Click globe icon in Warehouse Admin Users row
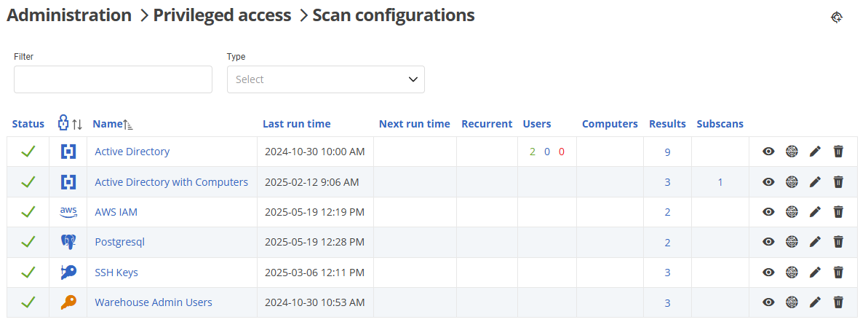Image resolution: width=868 pixels, height=333 pixels. point(792,302)
